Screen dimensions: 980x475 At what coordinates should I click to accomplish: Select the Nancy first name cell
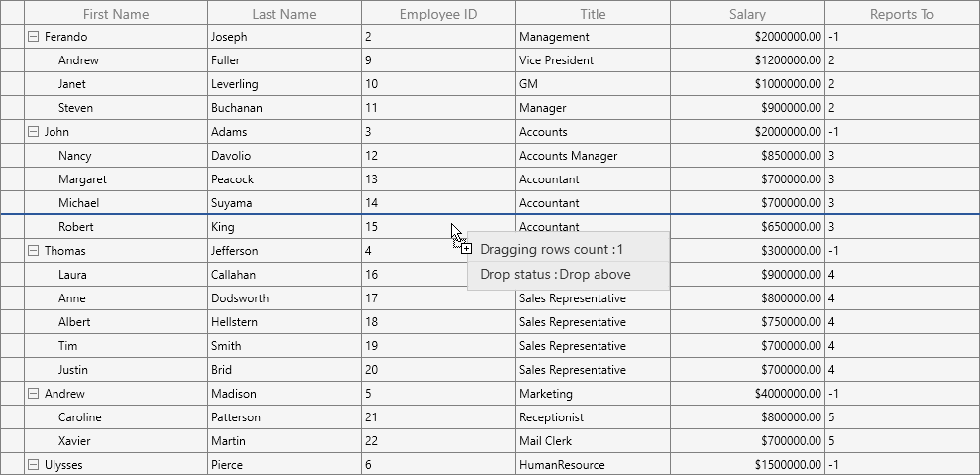[x=116, y=156]
